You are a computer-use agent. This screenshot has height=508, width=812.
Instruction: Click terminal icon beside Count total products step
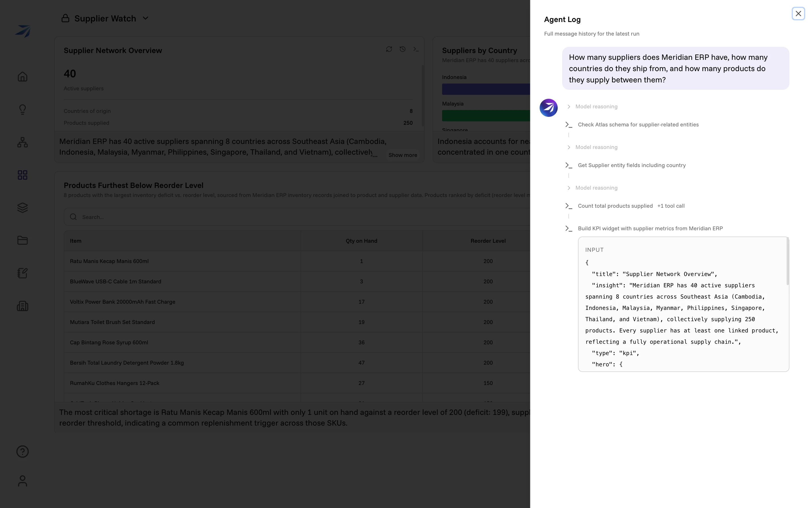tap(568, 206)
